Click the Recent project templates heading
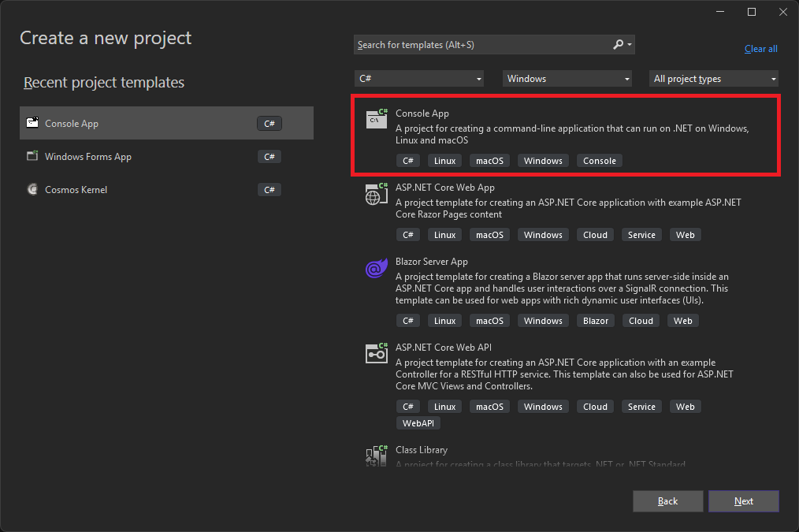This screenshot has width=799, height=532. 104,83
